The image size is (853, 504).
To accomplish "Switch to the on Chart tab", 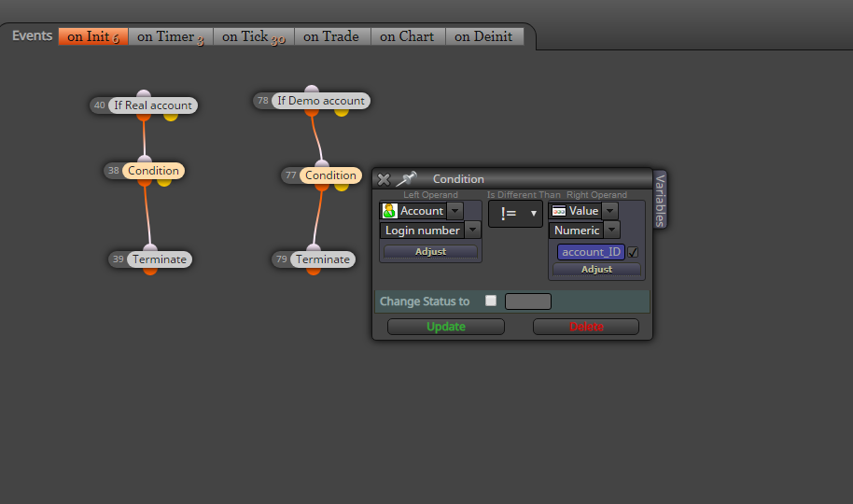I will tap(407, 36).
